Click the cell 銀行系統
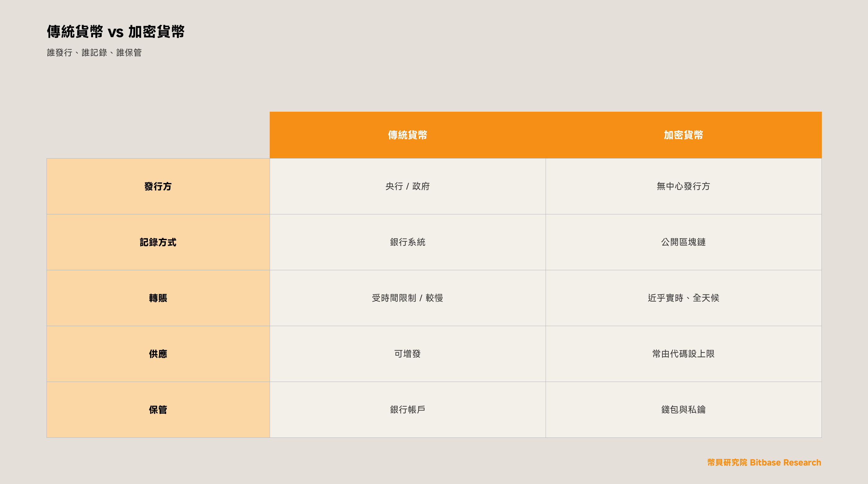 pos(407,242)
